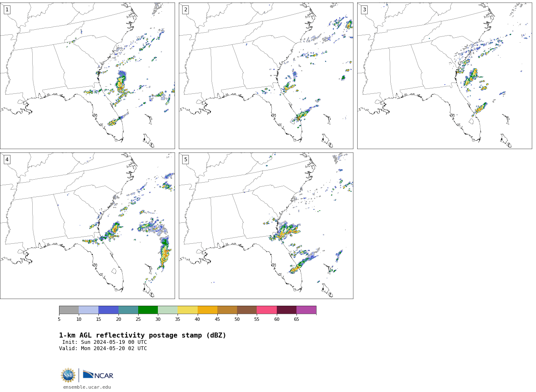Click the NCAR logo

(x=98, y=375)
